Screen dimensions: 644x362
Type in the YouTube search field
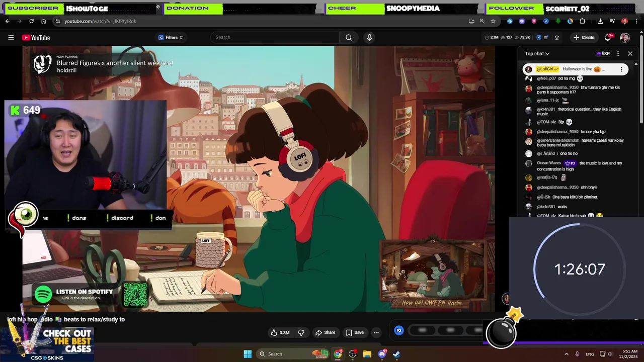[x=276, y=37]
